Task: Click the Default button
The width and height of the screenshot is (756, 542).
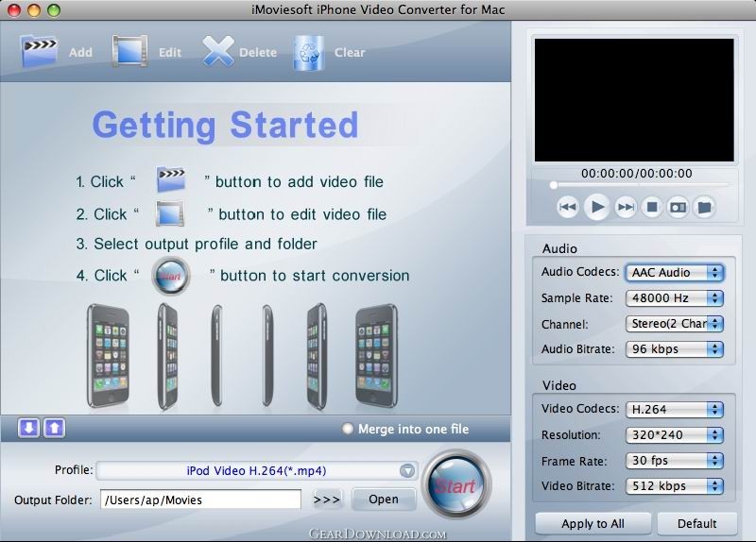Action: 697,523
